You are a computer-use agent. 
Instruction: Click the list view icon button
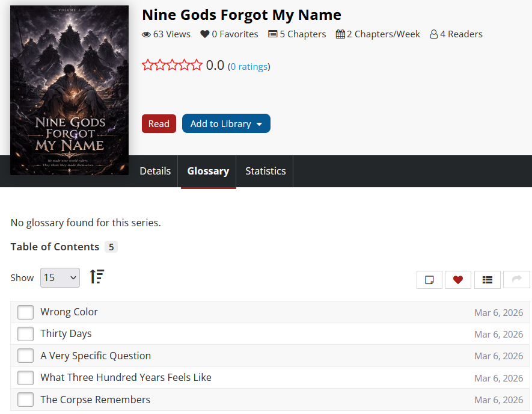tap(488, 280)
